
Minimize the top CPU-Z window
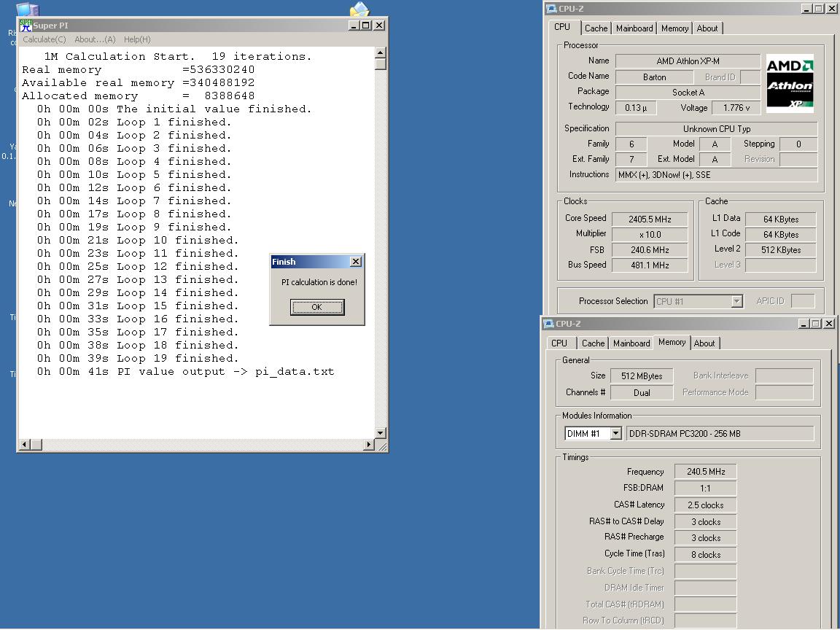point(806,9)
